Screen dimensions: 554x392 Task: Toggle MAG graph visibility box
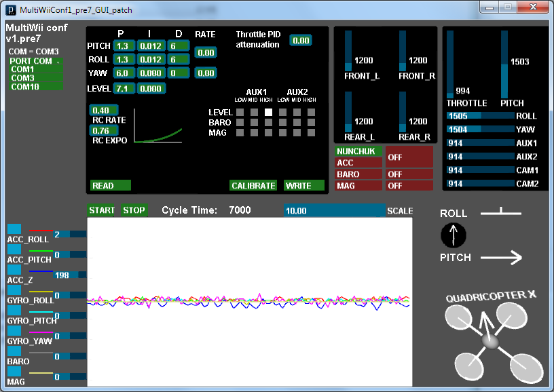[14, 371]
